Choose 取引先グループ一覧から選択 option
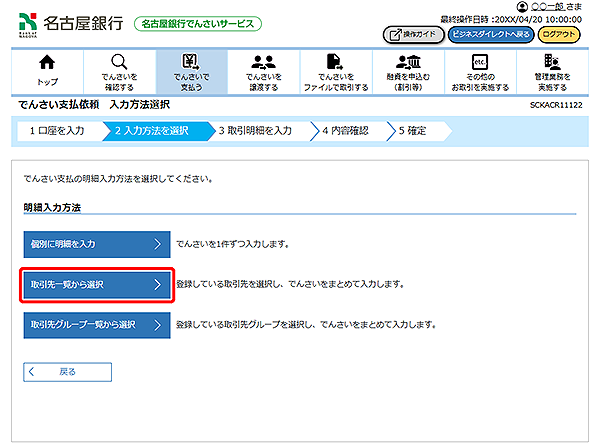The image size is (600, 448). click(97, 325)
